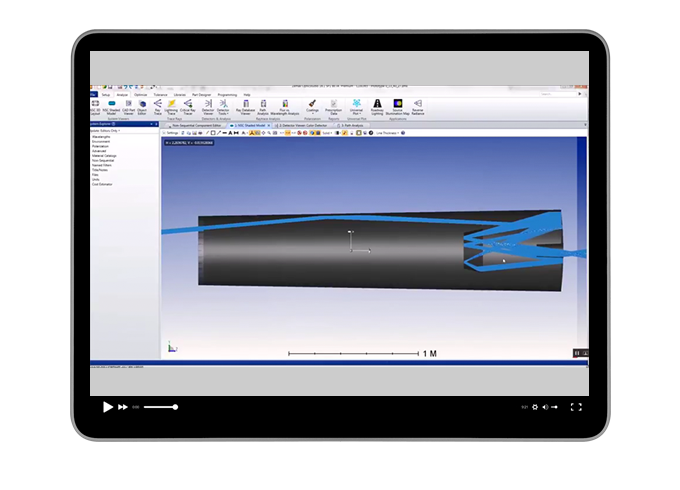Play the video
The image size is (680, 490).
tap(108, 407)
